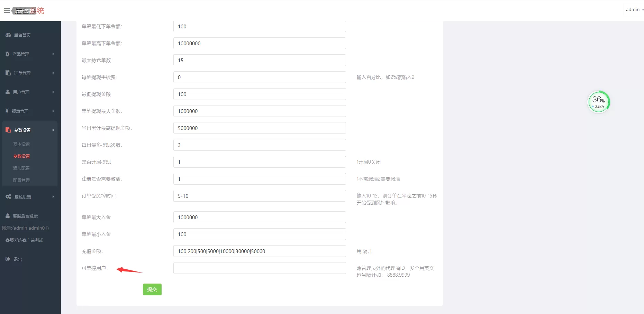The width and height of the screenshot is (644, 314).
Task: Click the 用户管理 user icon
Action: coord(8,92)
